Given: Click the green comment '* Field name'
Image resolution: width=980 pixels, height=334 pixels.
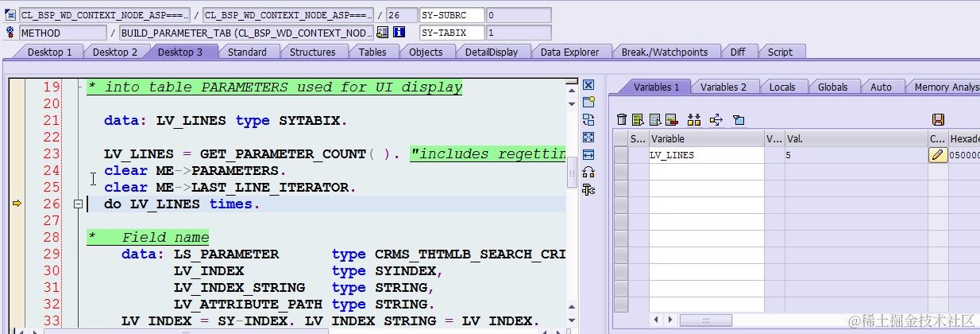Looking at the screenshot, I should 149,237.
